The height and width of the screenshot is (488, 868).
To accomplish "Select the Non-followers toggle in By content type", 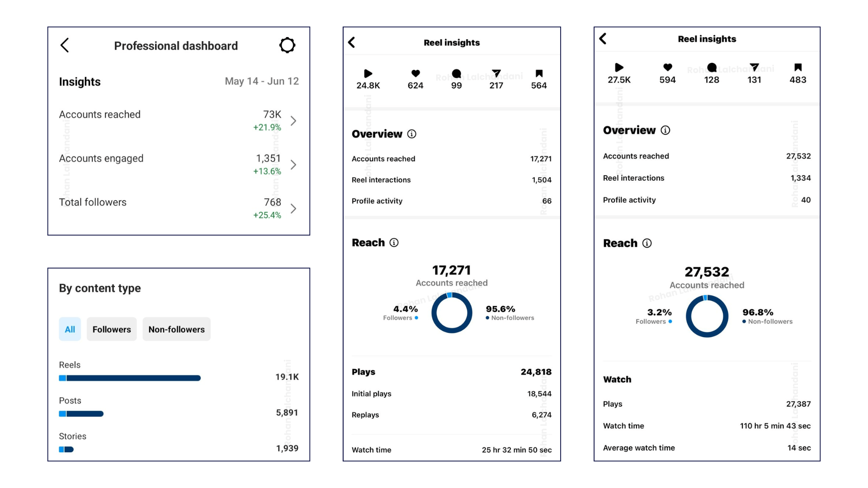I will point(176,329).
